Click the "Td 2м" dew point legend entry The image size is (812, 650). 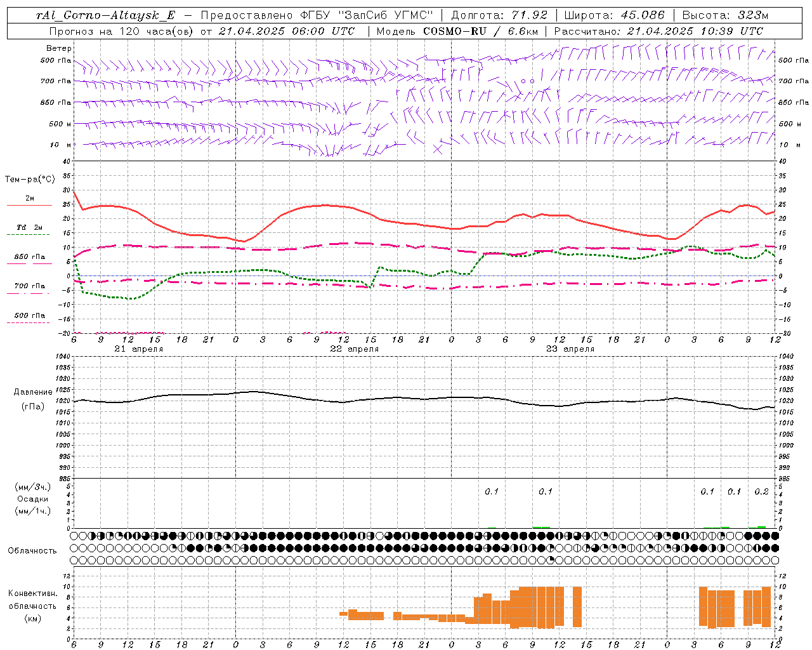click(30, 227)
